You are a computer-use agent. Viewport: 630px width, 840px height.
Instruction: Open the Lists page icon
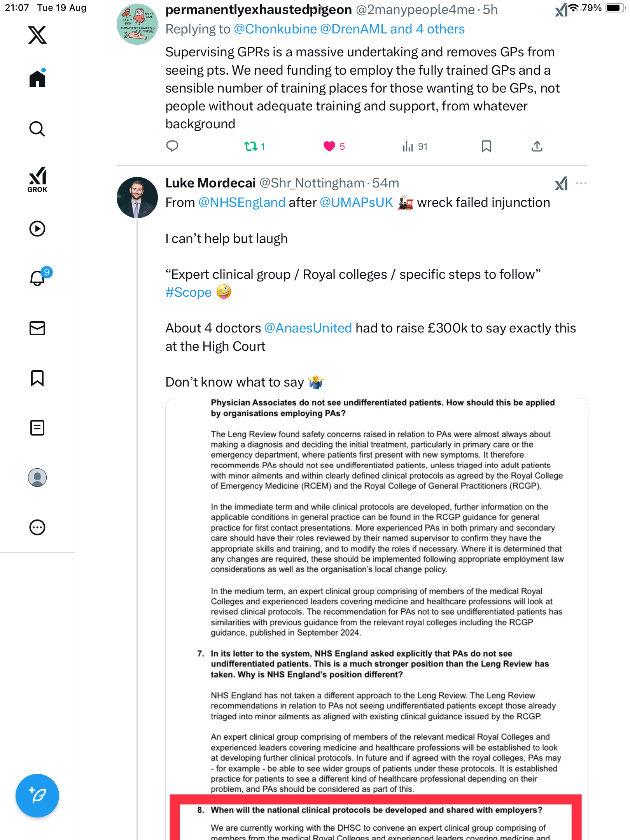[37, 428]
